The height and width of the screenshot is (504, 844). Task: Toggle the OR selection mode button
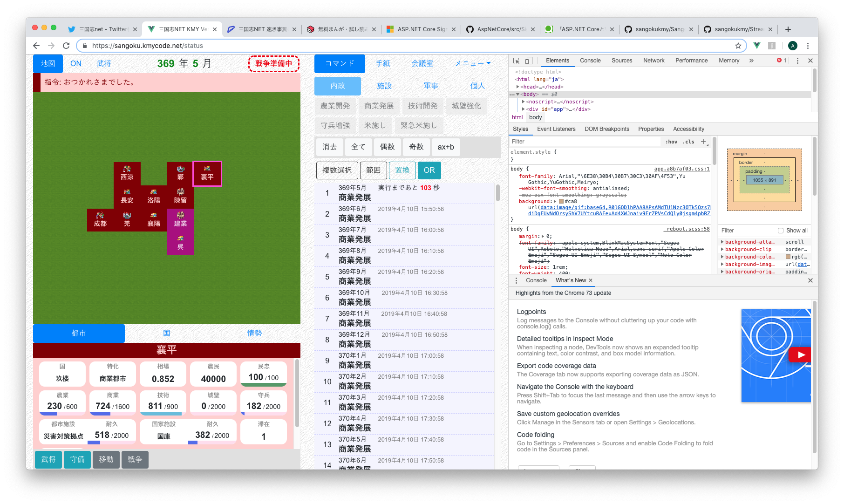tap(429, 170)
